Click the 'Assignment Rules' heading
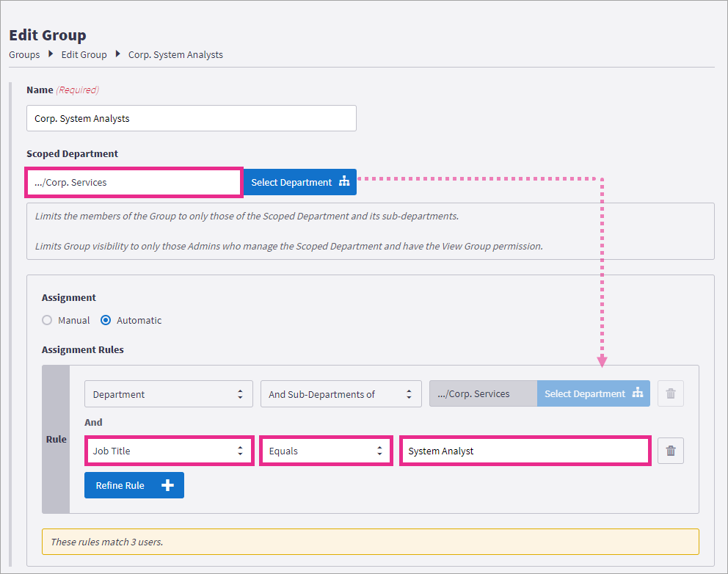 83,349
